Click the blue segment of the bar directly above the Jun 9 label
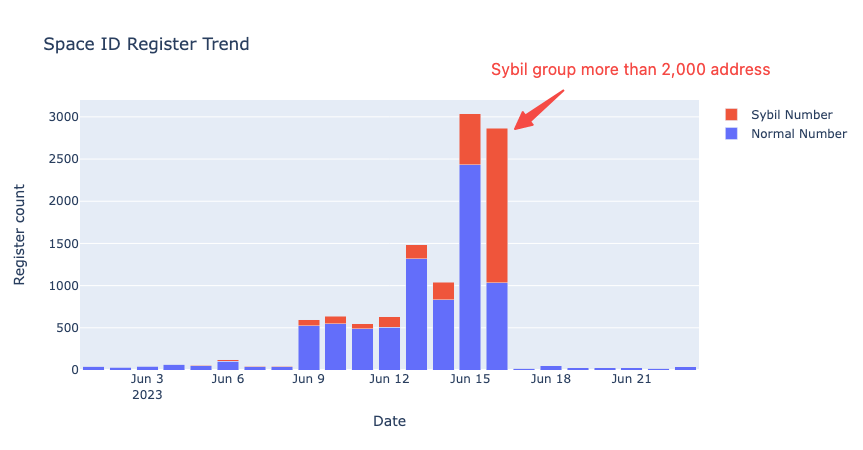This screenshot has height=450, width=863. click(309, 348)
